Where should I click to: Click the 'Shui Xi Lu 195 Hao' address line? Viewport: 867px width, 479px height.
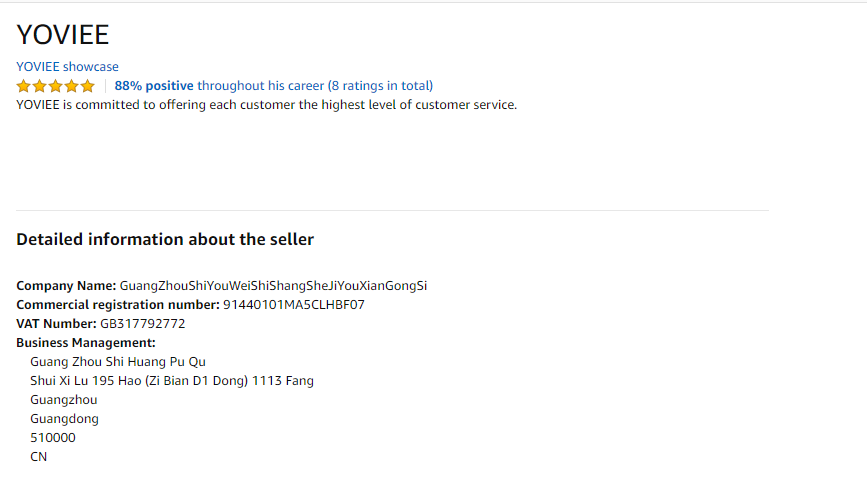[172, 381]
